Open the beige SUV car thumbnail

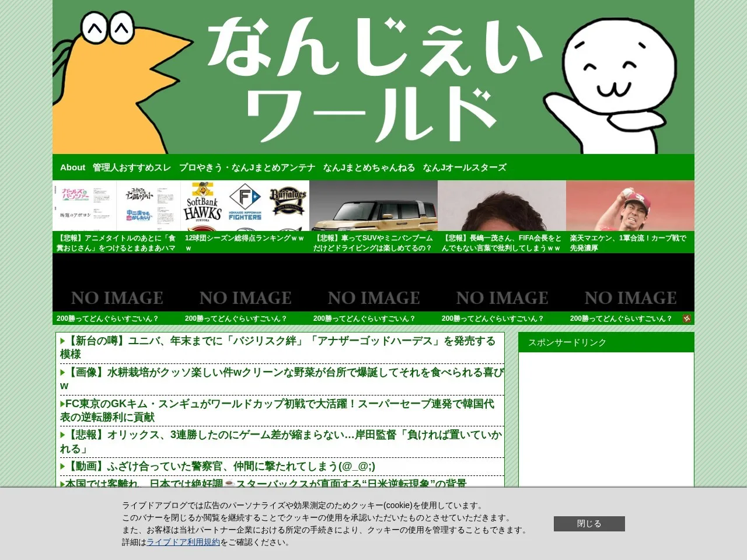(x=373, y=206)
